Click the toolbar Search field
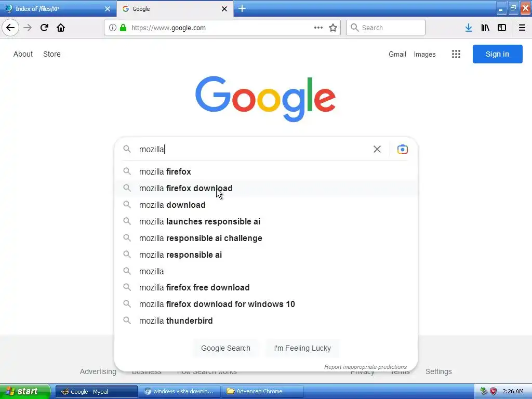This screenshot has height=399, width=532. 386,28
